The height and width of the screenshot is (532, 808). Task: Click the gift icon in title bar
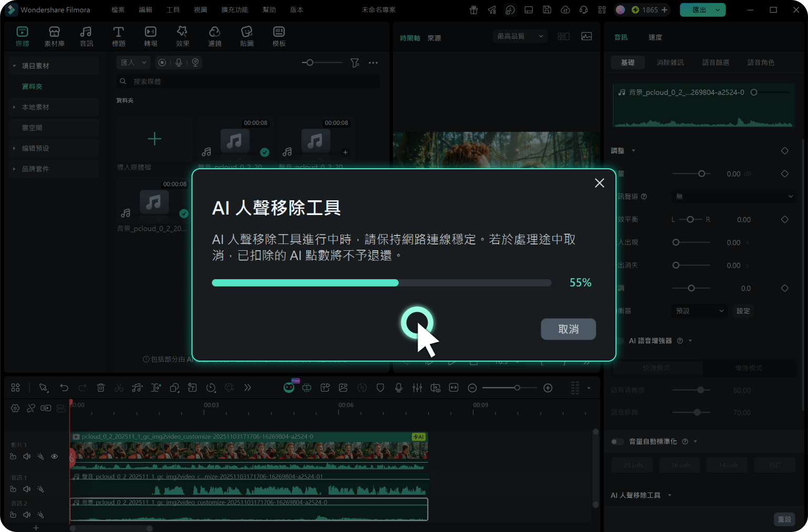coord(473,10)
